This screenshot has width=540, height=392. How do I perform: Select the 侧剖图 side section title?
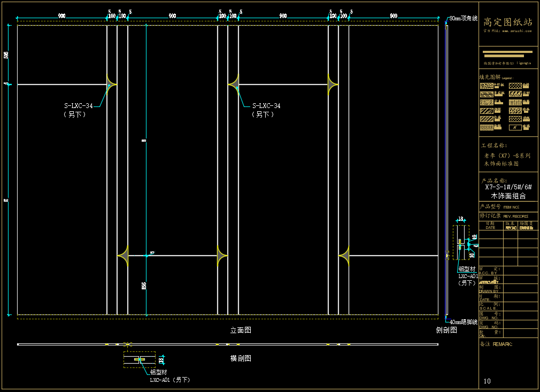[446, 330]
